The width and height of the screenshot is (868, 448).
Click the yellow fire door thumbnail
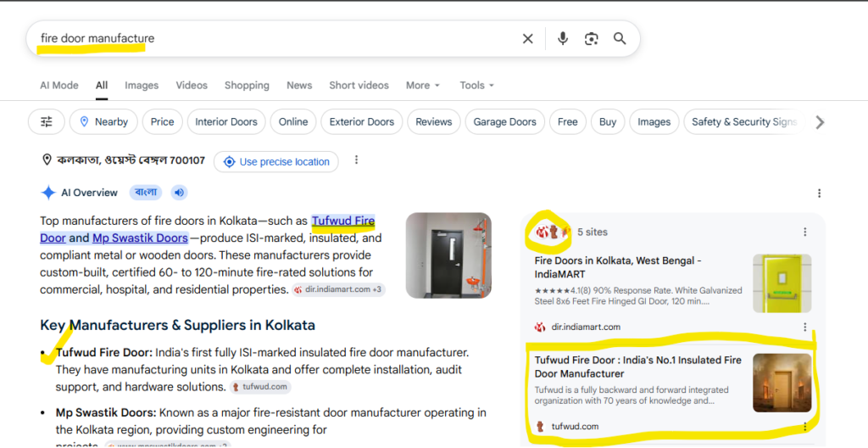point(782,283)
